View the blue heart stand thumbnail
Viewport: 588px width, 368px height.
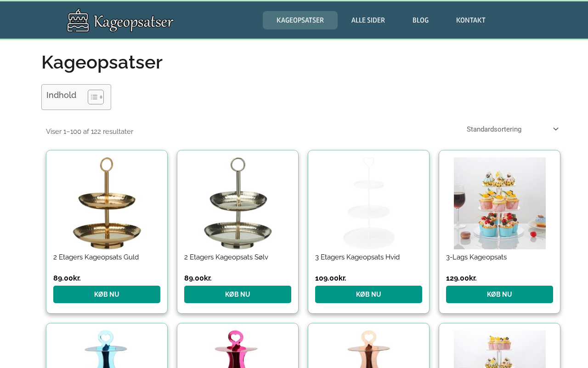pyautogui.click(x=107, y=349)
